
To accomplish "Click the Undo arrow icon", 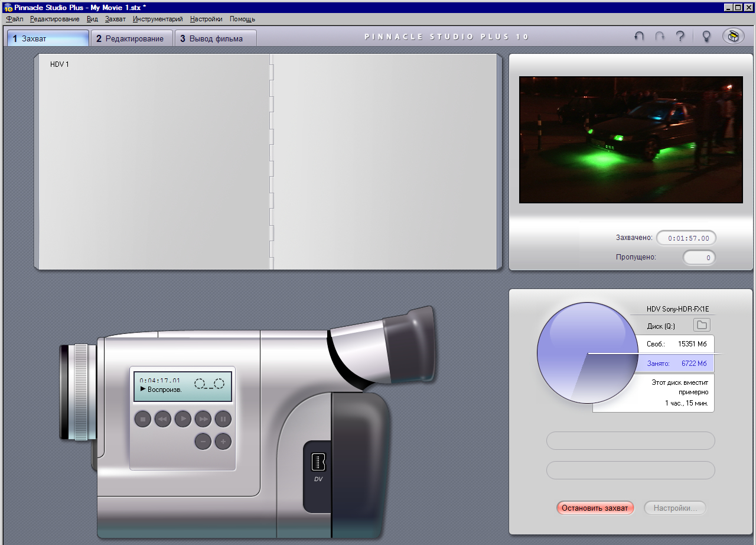I will 639,37.
